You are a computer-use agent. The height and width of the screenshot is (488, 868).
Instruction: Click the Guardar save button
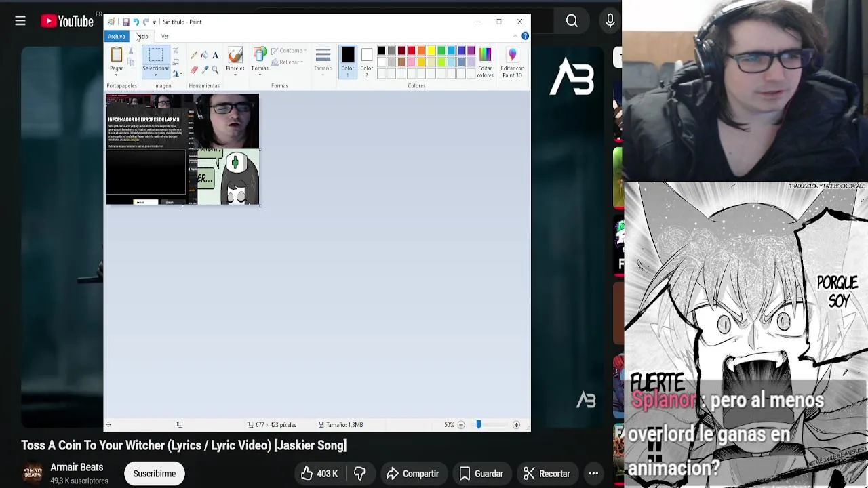click(481, 474)
